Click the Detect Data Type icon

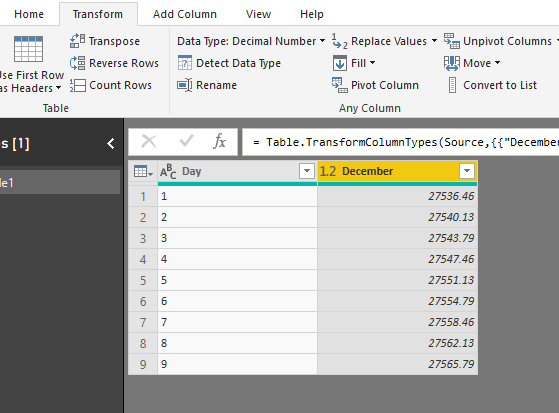185,63
